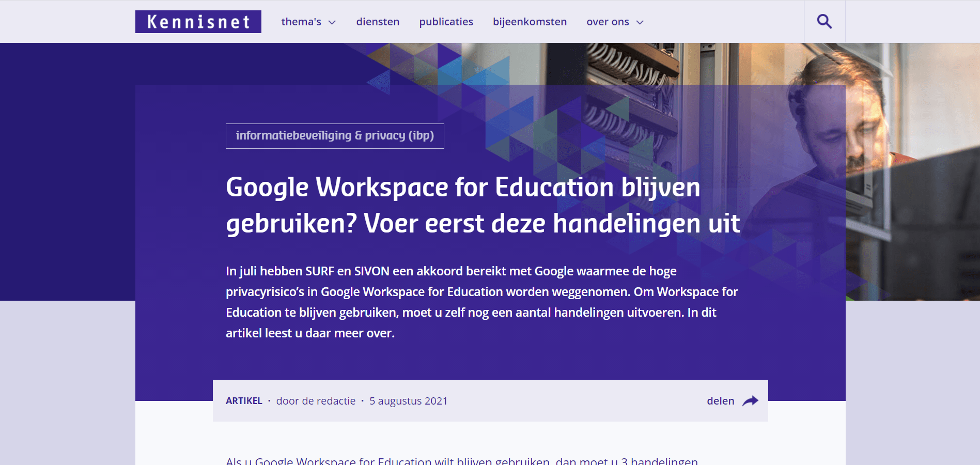This screenshot has width=980, height=465.
Task: Open the search magnifier icon
Action: coord(824,22)
